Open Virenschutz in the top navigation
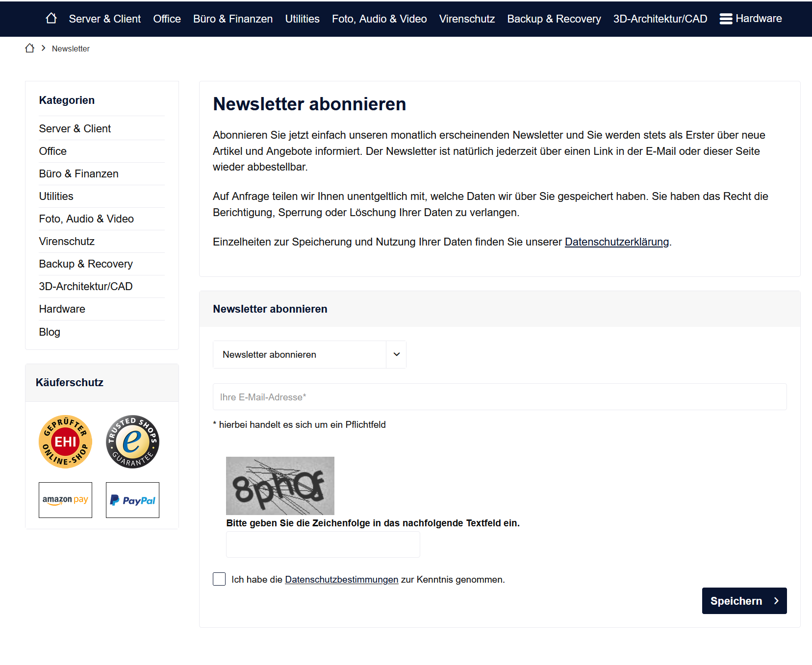812x665 pixels. pyautogui.click(x=467, y=19)
